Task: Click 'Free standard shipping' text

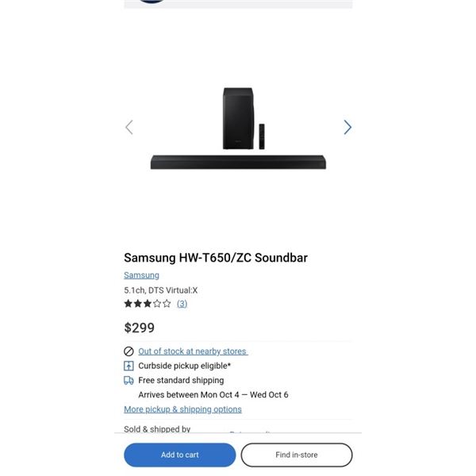Action: pos(181,380)
